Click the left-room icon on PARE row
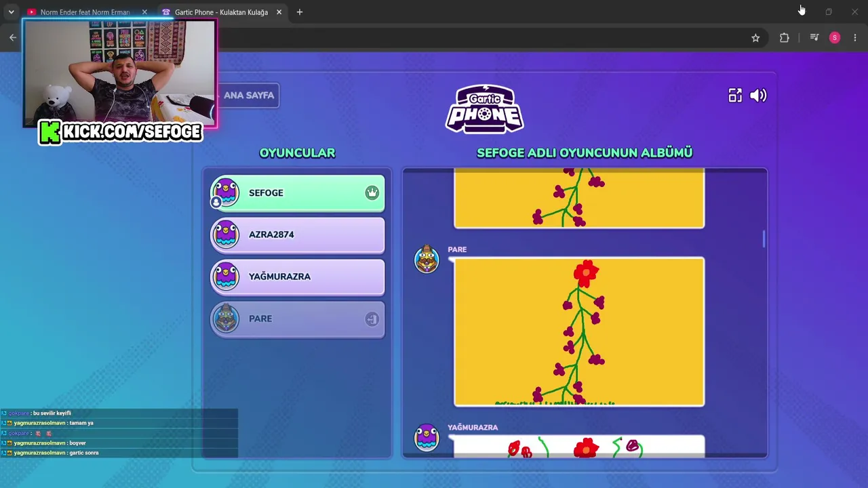The image size is (868, 488). coord(372,319)
